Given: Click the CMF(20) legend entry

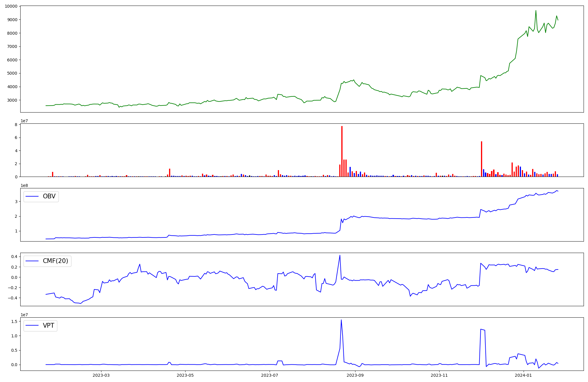Looking at the screenshot, I should [x=55, y=261].
